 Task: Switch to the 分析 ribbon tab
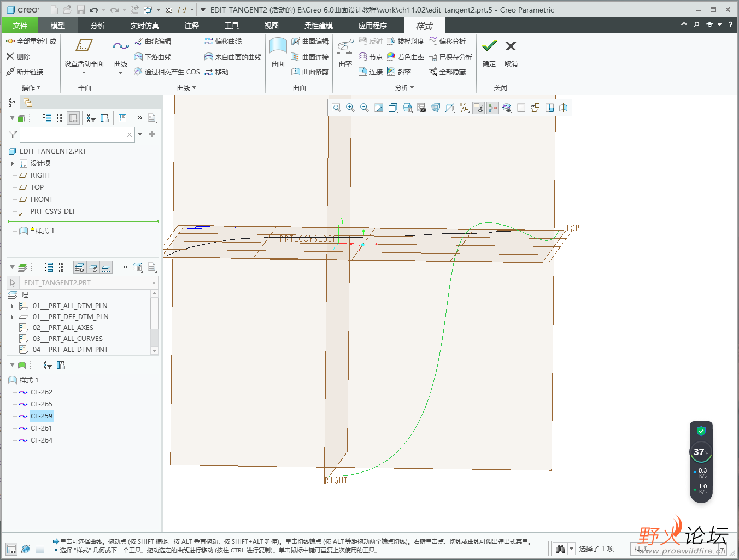tap(98, 26)
